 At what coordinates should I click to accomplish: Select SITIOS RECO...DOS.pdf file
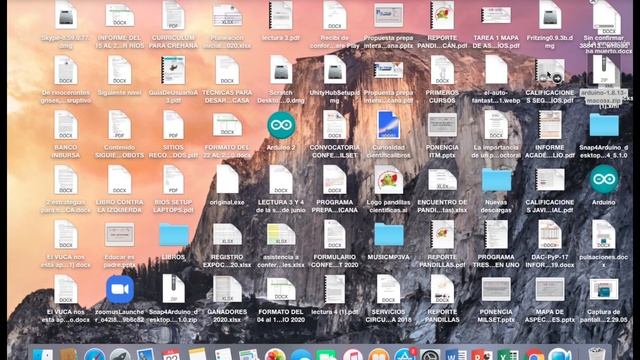click(173, 125)
